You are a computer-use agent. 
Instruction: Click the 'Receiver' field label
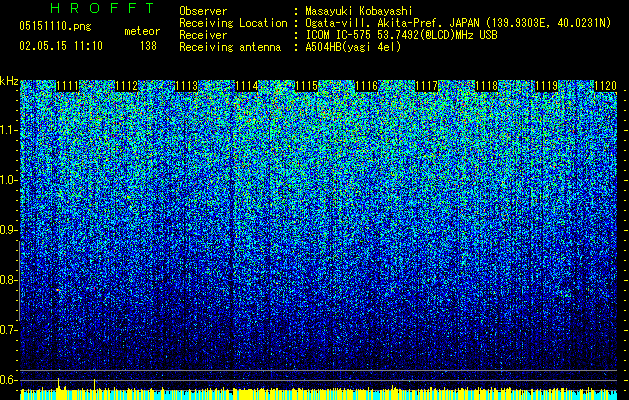(x=203, y=35)
